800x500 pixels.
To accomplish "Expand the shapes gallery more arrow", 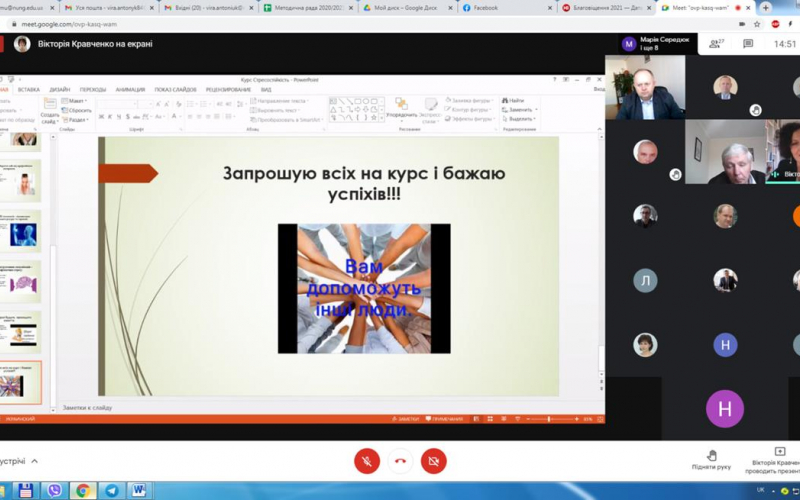I will 382,118.
